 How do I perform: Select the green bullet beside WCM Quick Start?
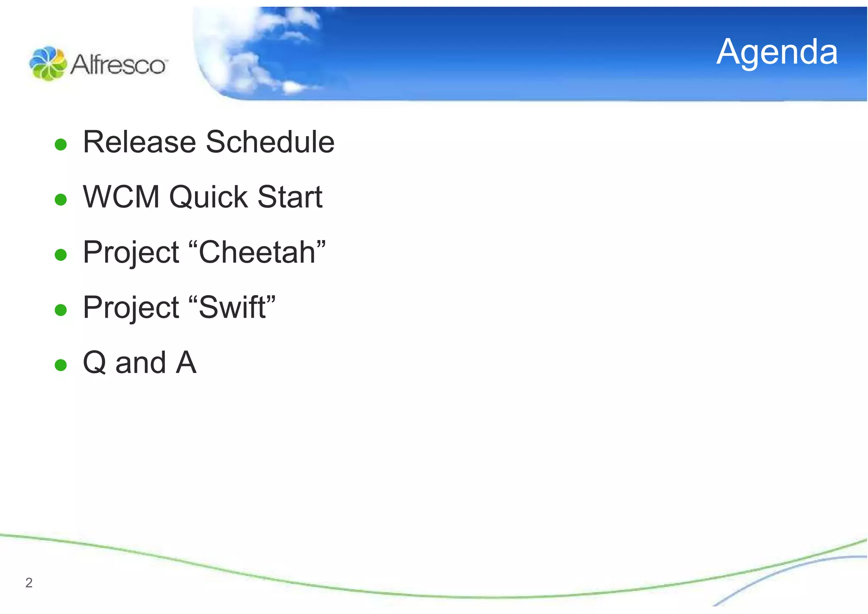[x=61, y=200]
